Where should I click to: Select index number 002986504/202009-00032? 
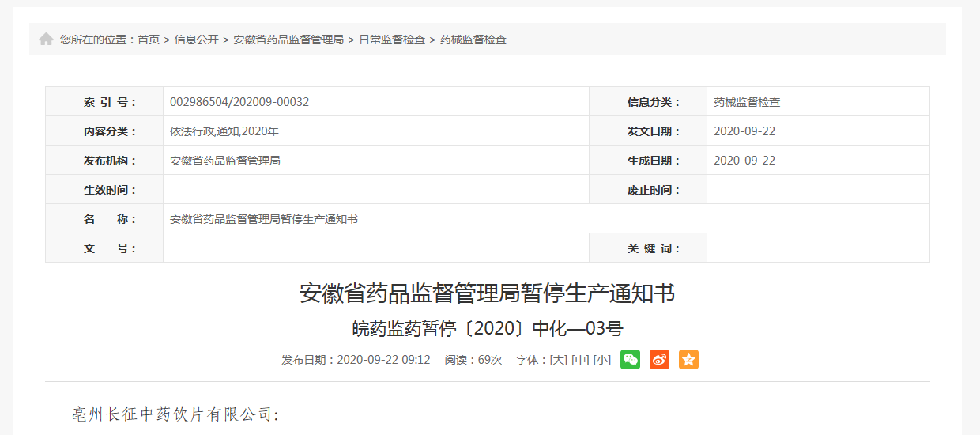coord(239,102)
